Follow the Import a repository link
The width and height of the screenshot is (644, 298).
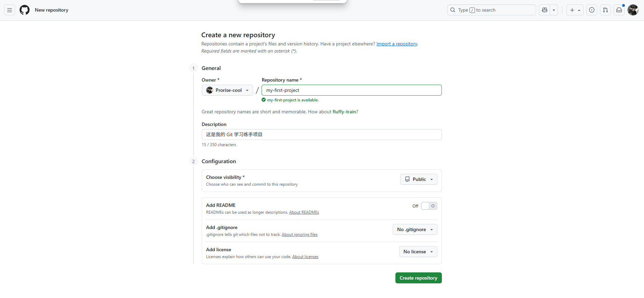(396, 44)
